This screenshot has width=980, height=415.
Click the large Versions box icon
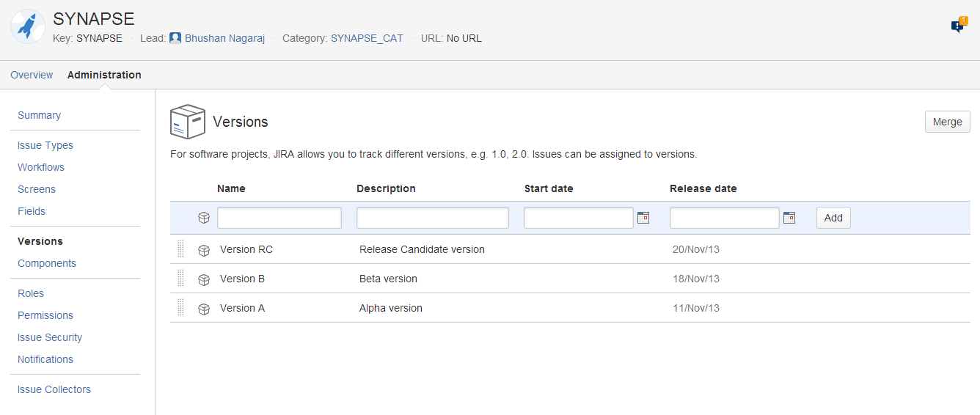(x=187, y=122)
